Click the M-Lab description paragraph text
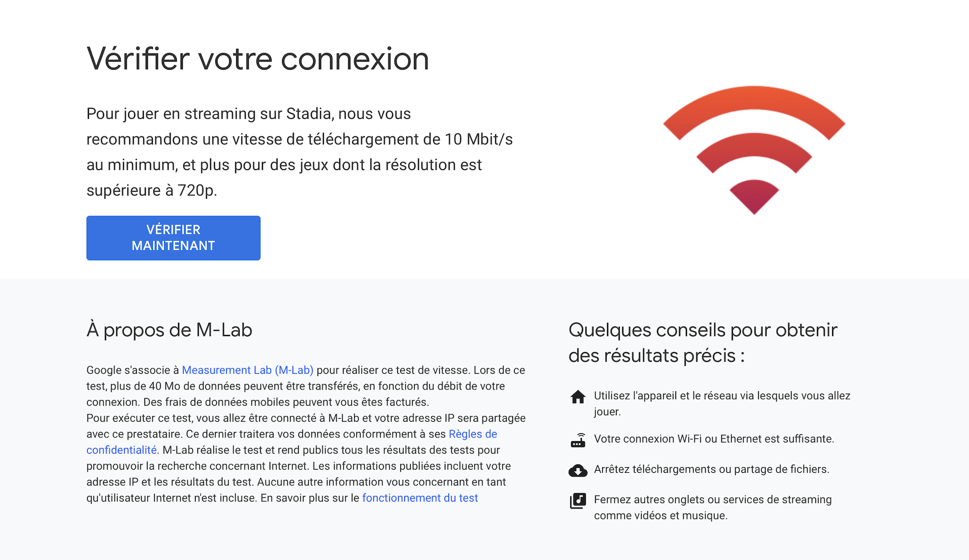Screen dimensions: 969x560 306,434
